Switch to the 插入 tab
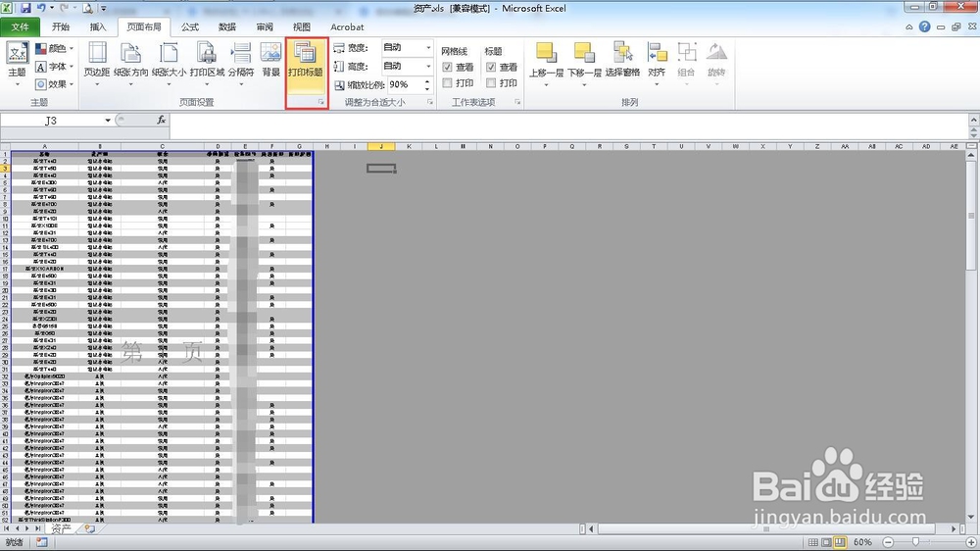 tap(98, 26)
